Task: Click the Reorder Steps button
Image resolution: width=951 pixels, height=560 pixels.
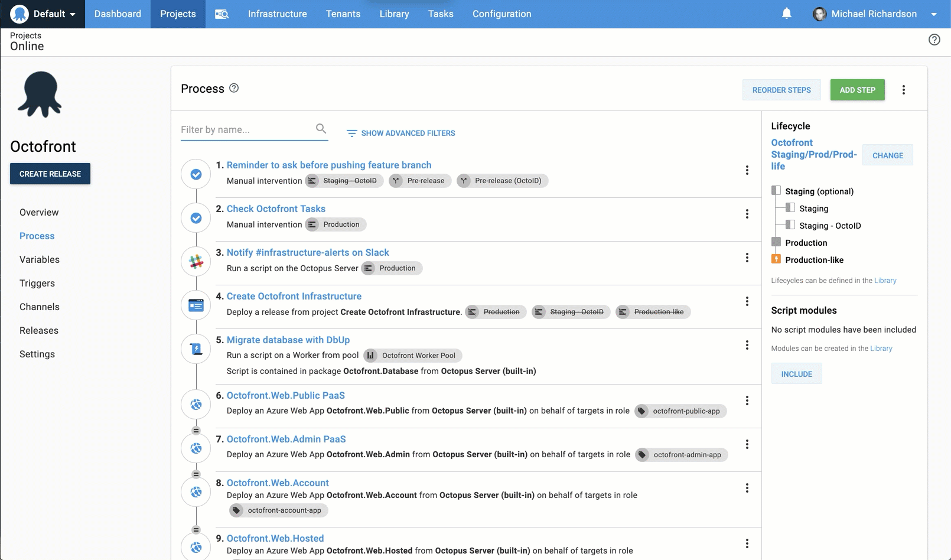Action: [x=781, y=90]
